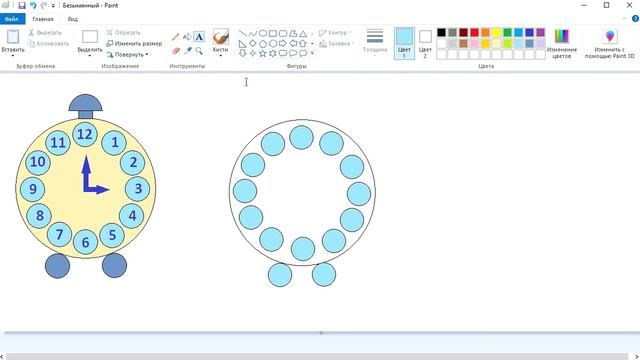
Task: Choose the Six-point star shape
Action: click(x=273, y=53)
